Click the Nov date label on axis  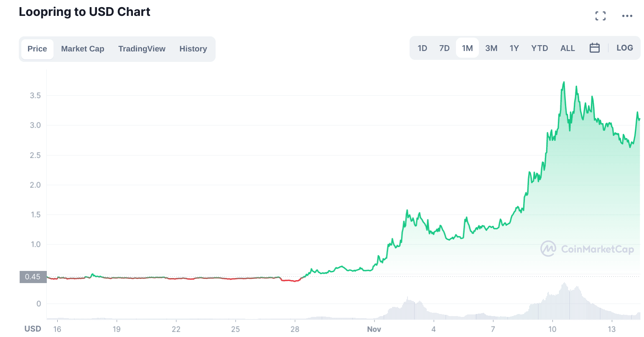374,329
